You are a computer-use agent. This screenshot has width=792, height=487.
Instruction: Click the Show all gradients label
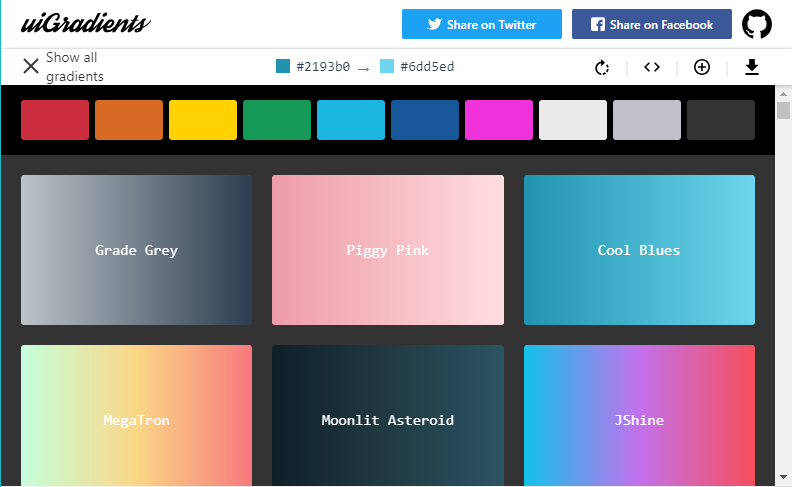pyautogui.click(x=75, y=67)
